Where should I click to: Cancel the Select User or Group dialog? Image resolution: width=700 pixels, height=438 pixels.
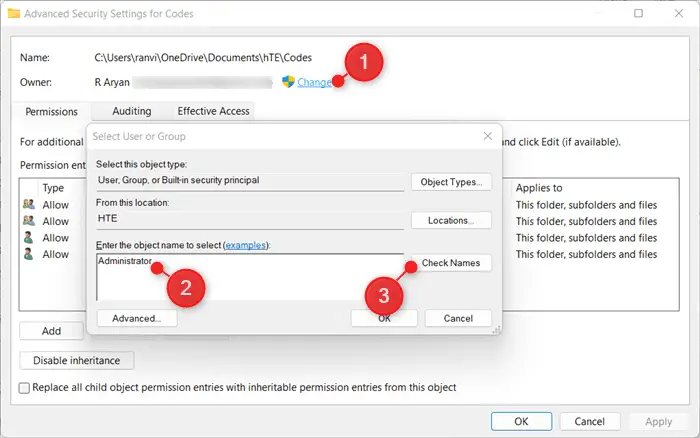click(x=458, y=318)
